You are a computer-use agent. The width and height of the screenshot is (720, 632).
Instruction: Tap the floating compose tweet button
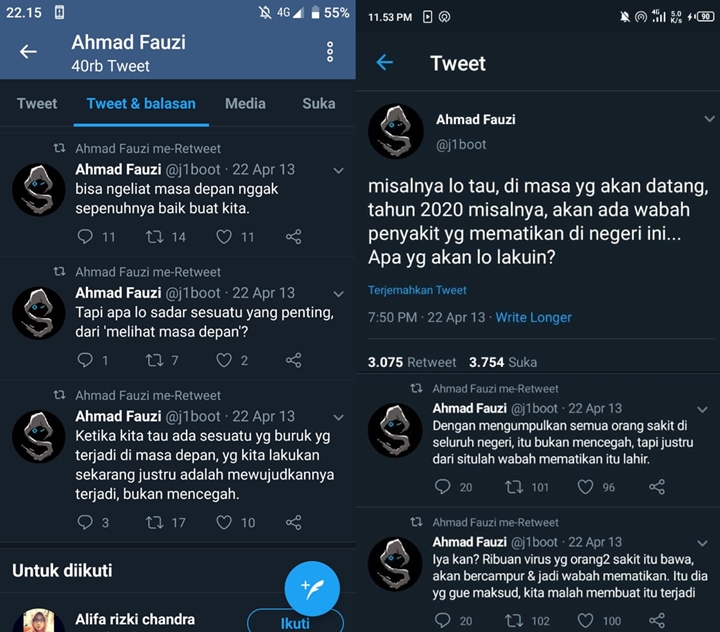(312, 586)
